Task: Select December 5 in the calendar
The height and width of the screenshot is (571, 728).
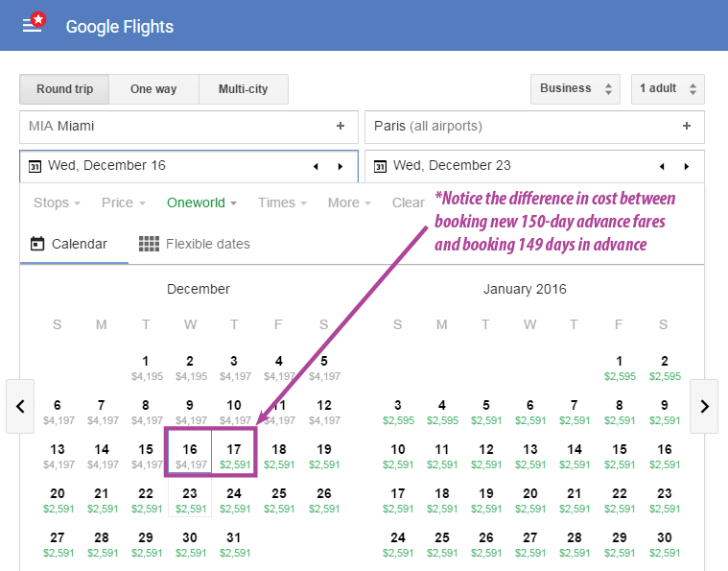Action: (x=324, y=368)
